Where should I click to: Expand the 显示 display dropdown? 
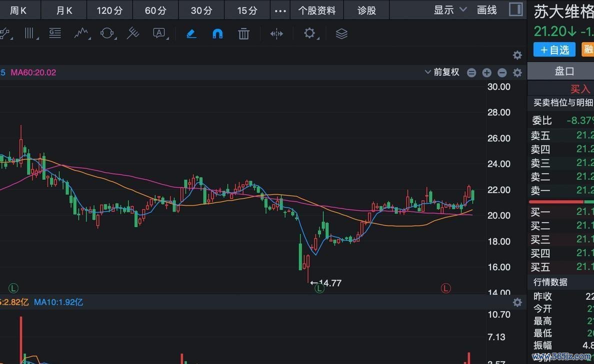450,10
